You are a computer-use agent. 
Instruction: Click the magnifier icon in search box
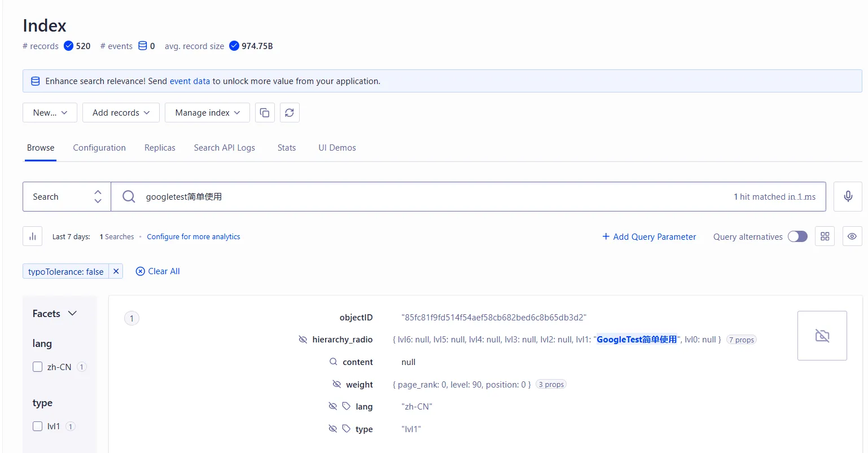coord(129,196)
